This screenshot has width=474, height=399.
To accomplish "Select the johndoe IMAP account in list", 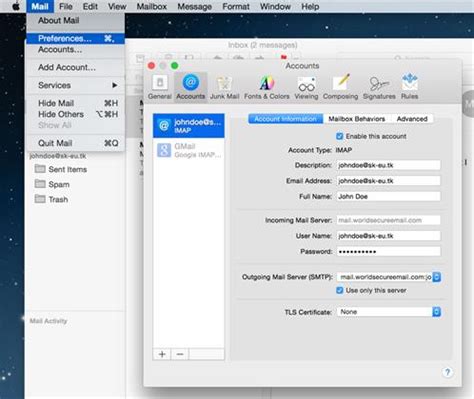I will pyautogui.click(x=189, y=126).
